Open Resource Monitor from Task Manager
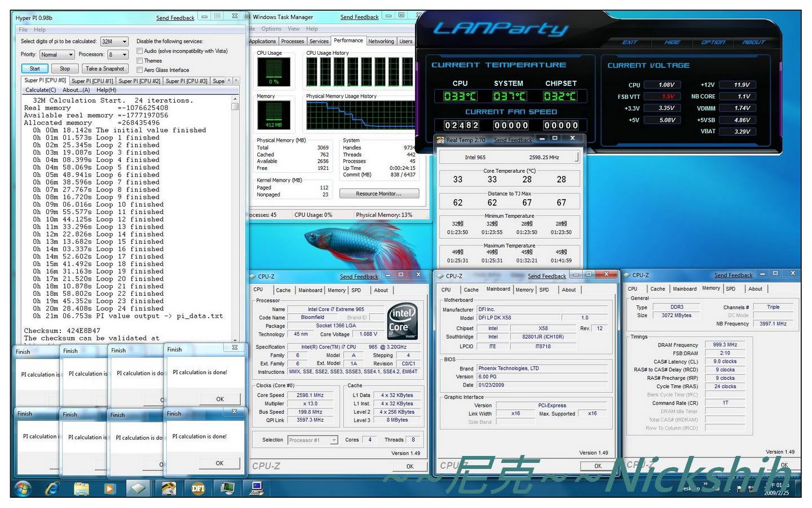 [379, 194]
